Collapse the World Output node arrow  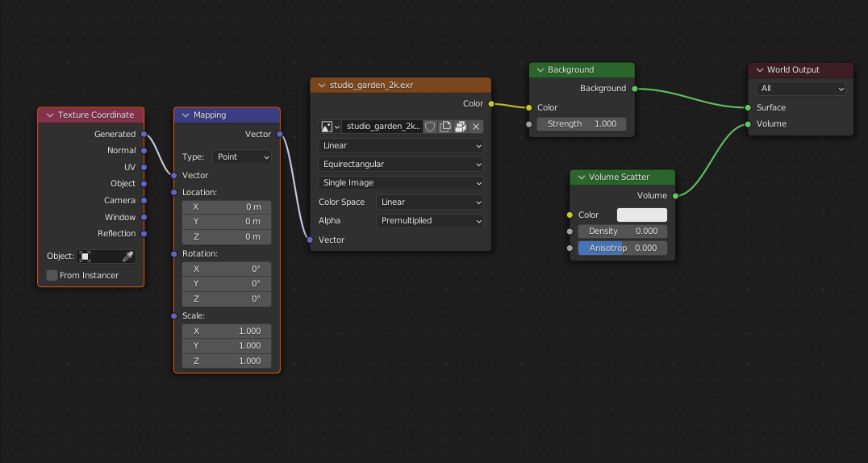759,70
